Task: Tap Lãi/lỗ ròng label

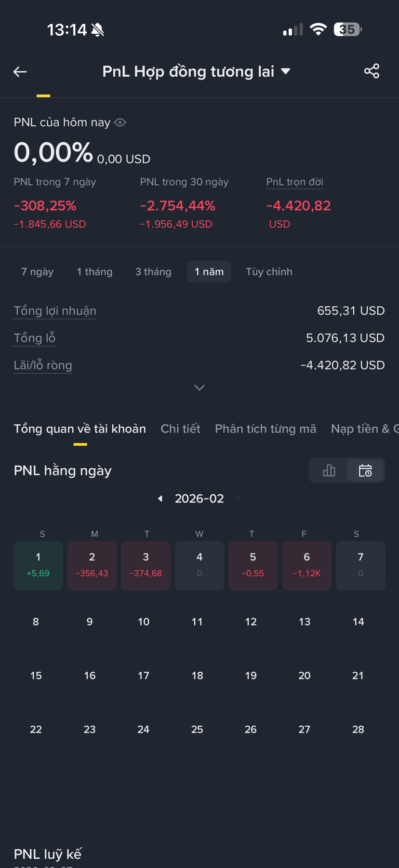Action: [43, 366]
